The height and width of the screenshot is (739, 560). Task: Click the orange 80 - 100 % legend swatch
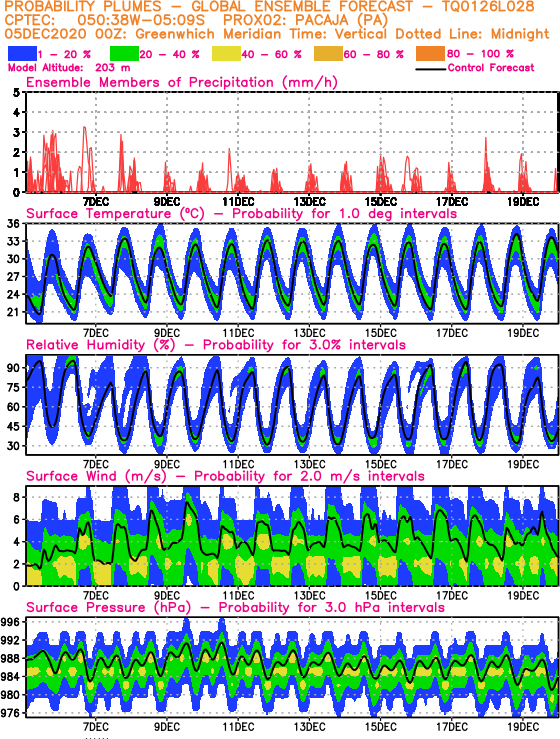point(430,54)
